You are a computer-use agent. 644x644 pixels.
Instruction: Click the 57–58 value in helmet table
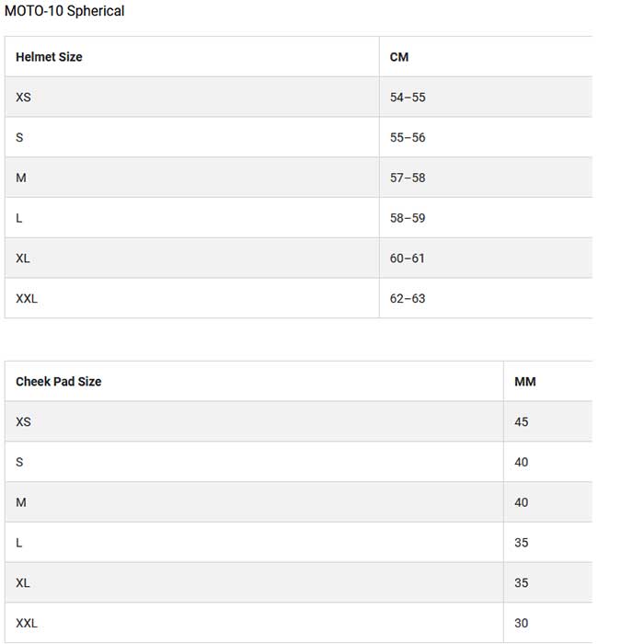pos(408,178)
